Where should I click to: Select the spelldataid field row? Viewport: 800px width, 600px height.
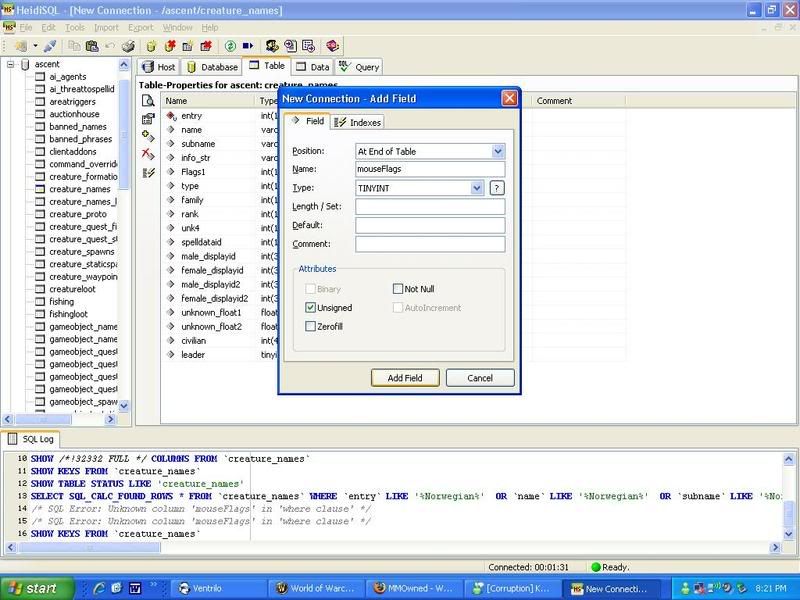(201, 242)
